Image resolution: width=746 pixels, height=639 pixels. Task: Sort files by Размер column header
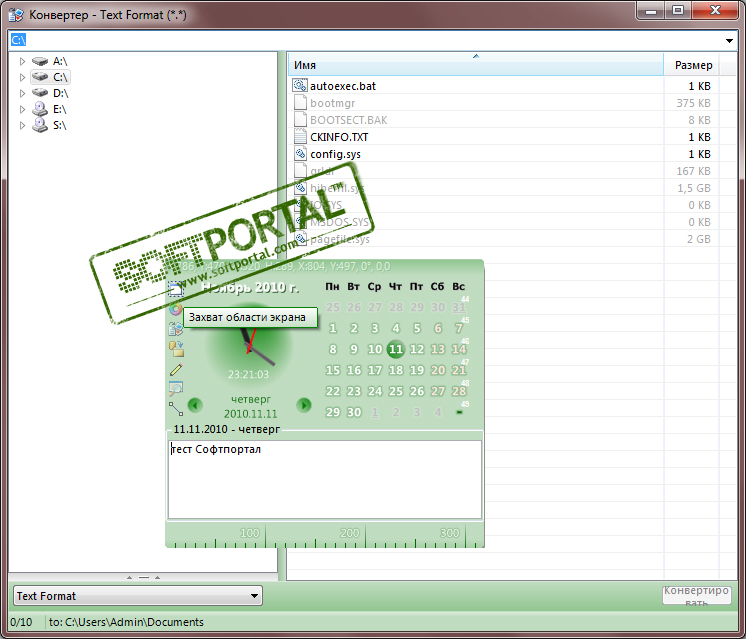coord(693,65)
